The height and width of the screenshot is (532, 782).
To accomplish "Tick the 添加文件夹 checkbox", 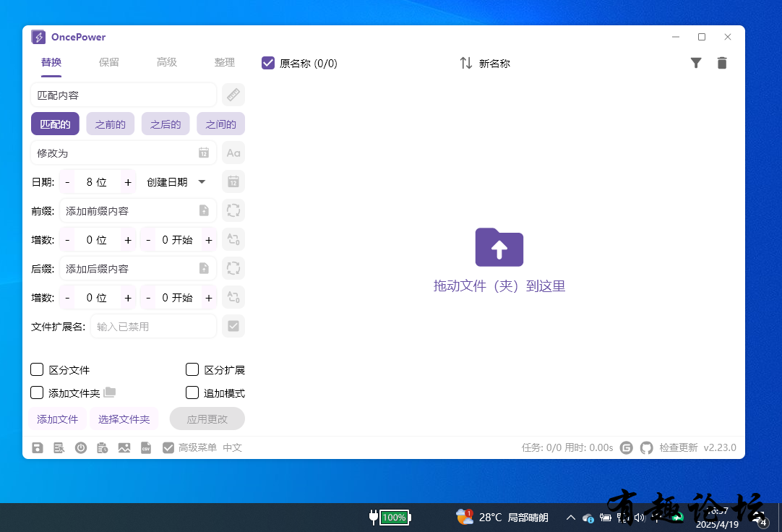I will click(37, 393).
